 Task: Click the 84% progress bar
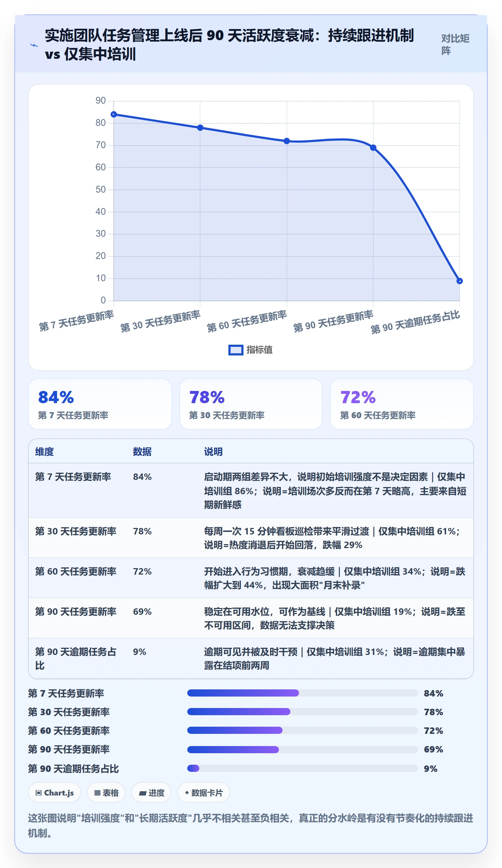[302, 693]
